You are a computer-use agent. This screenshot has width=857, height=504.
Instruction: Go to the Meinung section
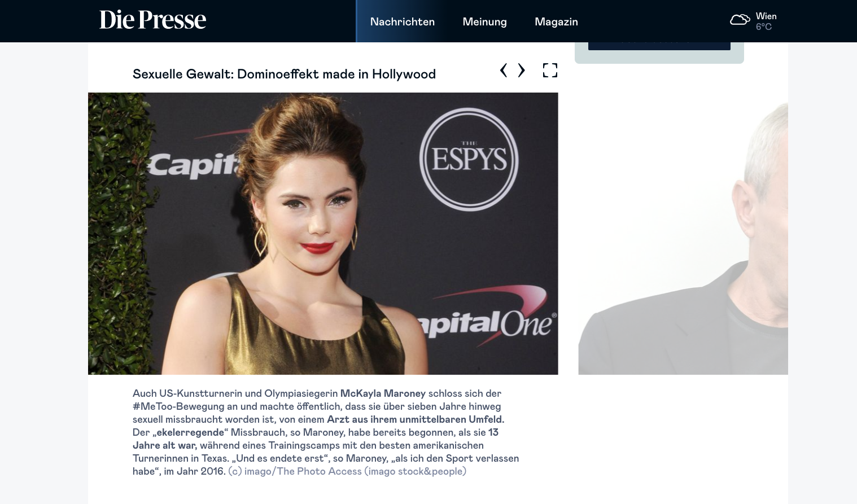pos(484,21)
